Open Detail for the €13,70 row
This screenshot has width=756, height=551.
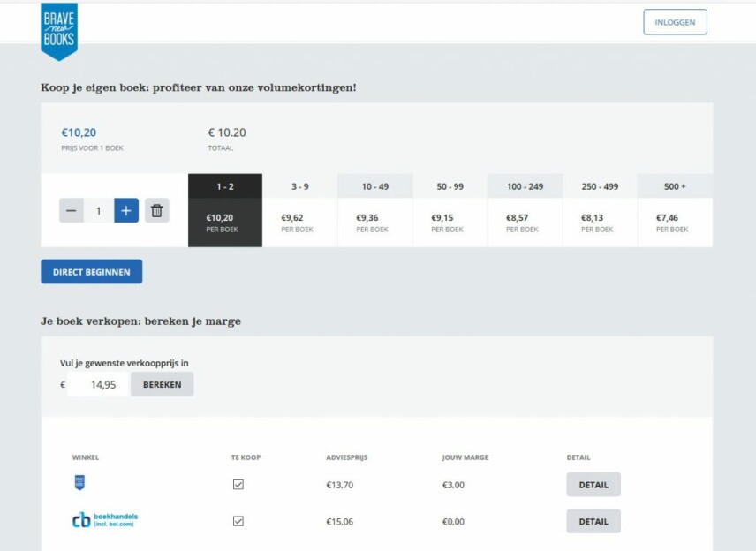[593, 485]
